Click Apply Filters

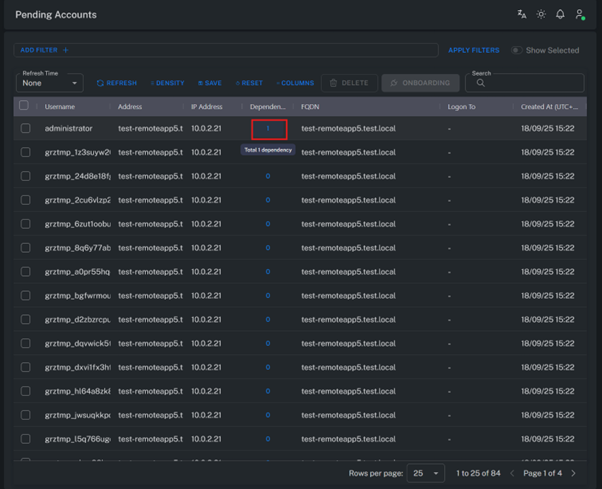point(473,50)
